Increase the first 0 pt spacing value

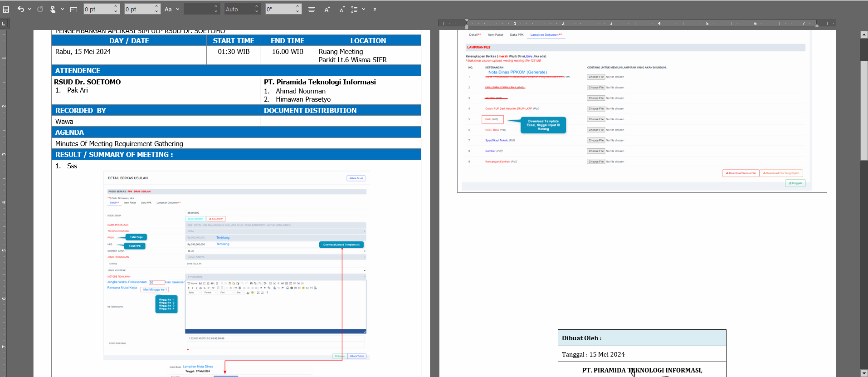pyautogui.click(x=116, y=7)
